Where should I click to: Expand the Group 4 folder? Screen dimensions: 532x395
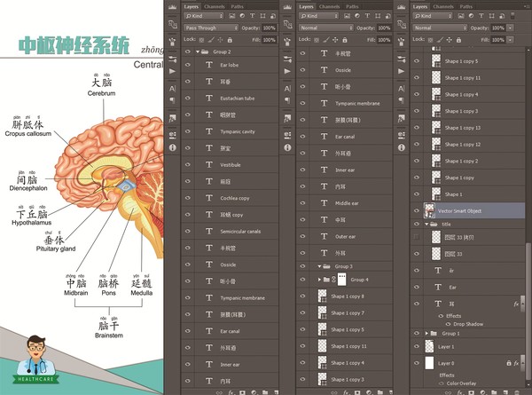[319, 280]
